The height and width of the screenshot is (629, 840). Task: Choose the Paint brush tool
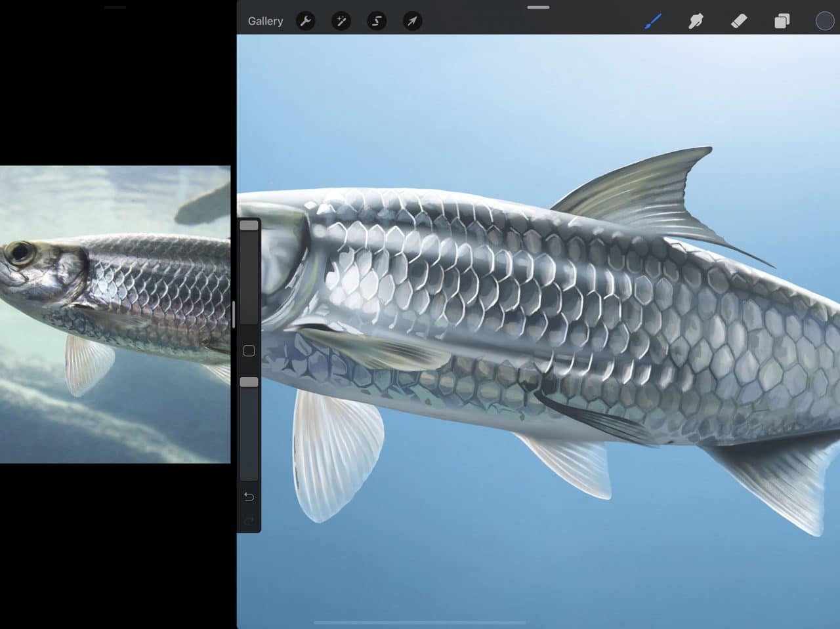[653, 20]
